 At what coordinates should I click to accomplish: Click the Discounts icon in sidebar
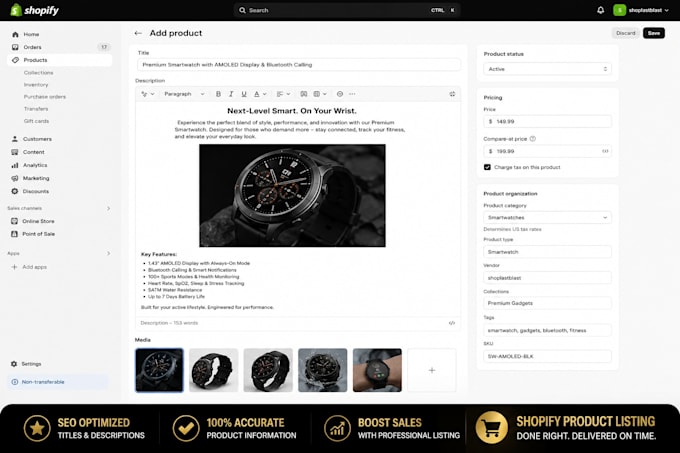tap(15, 191)
